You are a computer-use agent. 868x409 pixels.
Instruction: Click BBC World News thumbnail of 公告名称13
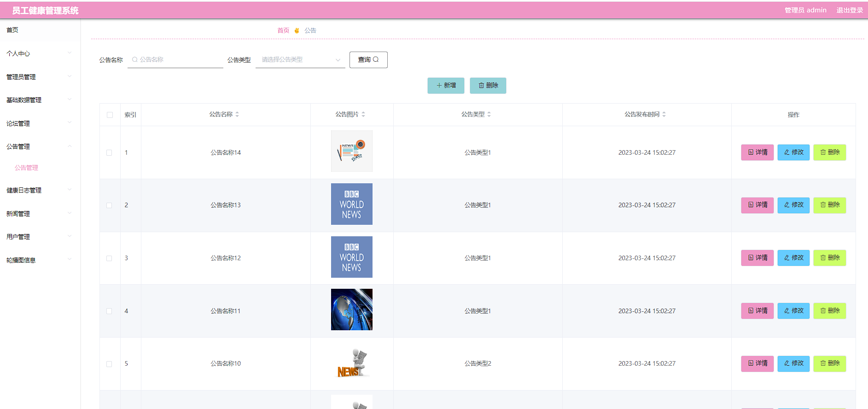tap(352, 204)
